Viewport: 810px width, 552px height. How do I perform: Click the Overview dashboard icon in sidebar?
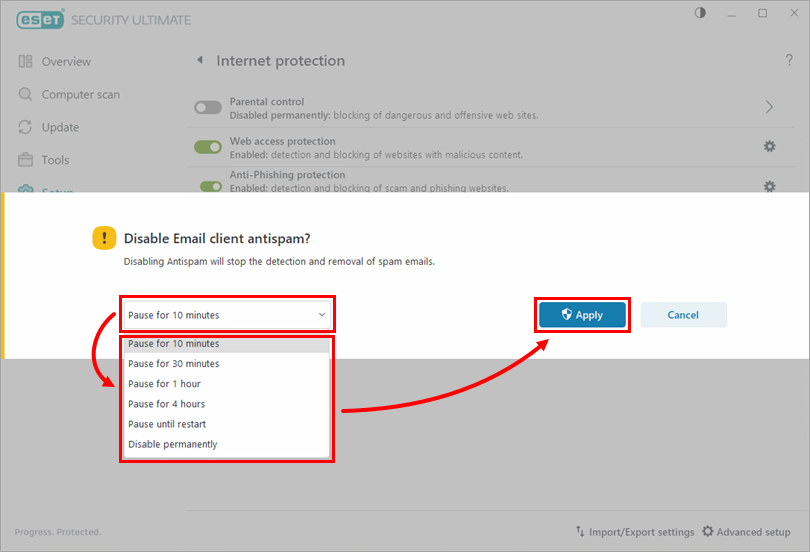click(25, 62)
